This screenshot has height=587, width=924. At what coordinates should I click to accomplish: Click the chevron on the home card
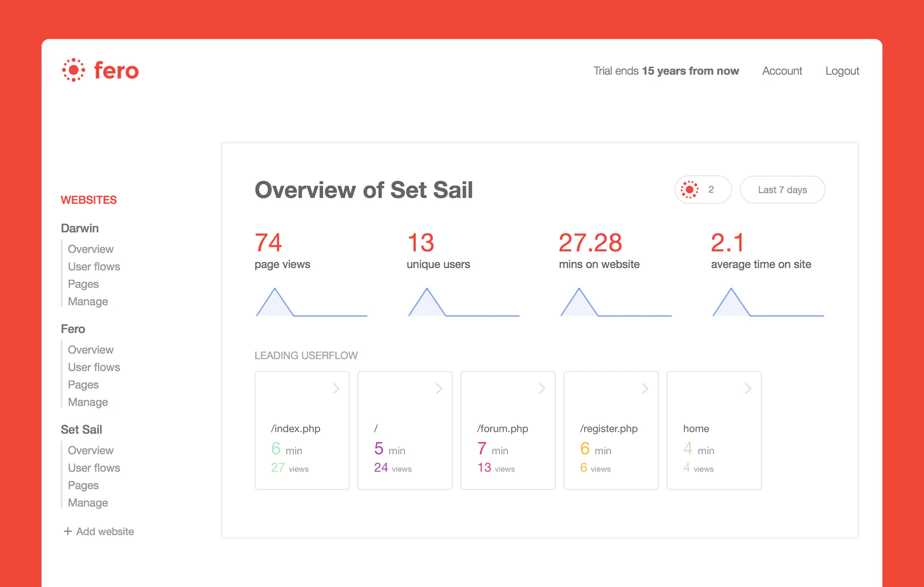point(748,388)
